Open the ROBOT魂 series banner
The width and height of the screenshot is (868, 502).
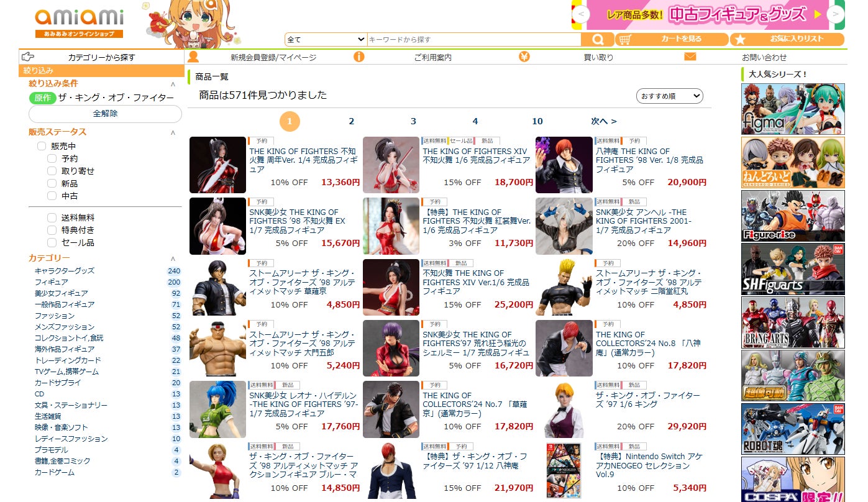point(793,429)
